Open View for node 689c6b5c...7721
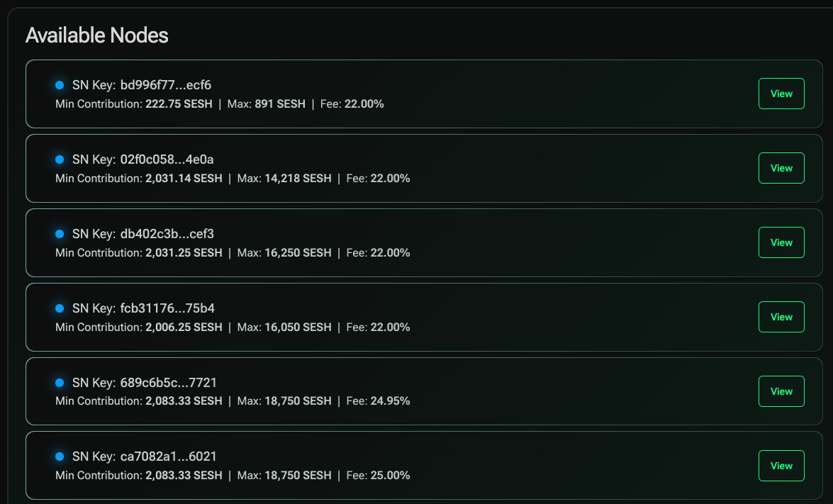 [781, 391]
